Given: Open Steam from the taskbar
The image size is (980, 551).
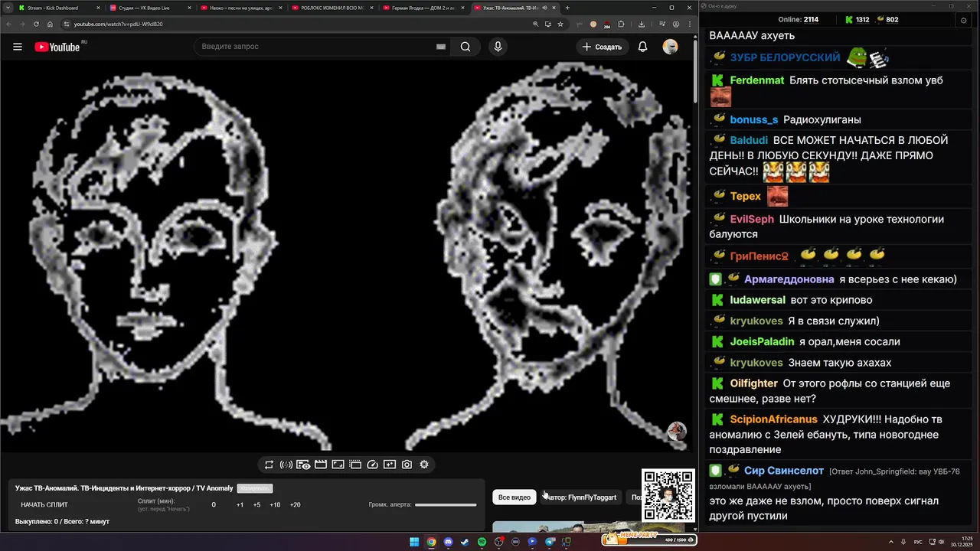Looking at the screenshot, I should point(465,542).
